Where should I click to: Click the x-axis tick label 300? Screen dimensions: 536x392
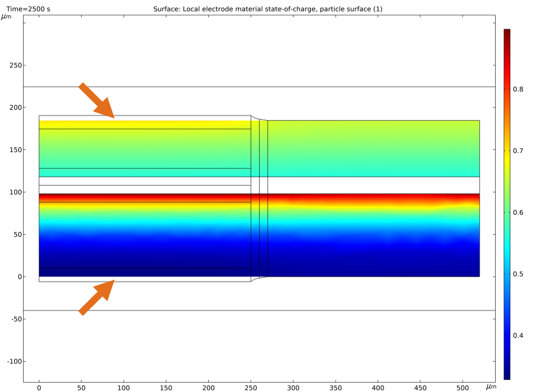(x=293, y=389)
